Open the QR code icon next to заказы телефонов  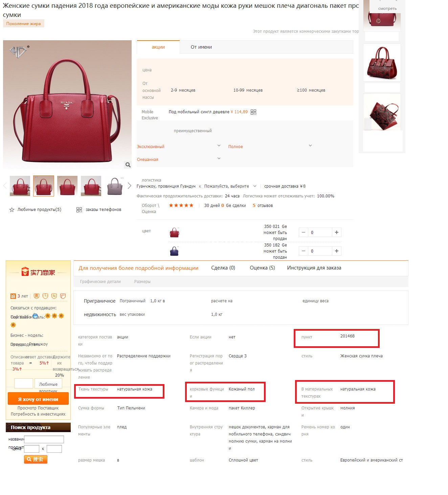click(x=79, y=210)
